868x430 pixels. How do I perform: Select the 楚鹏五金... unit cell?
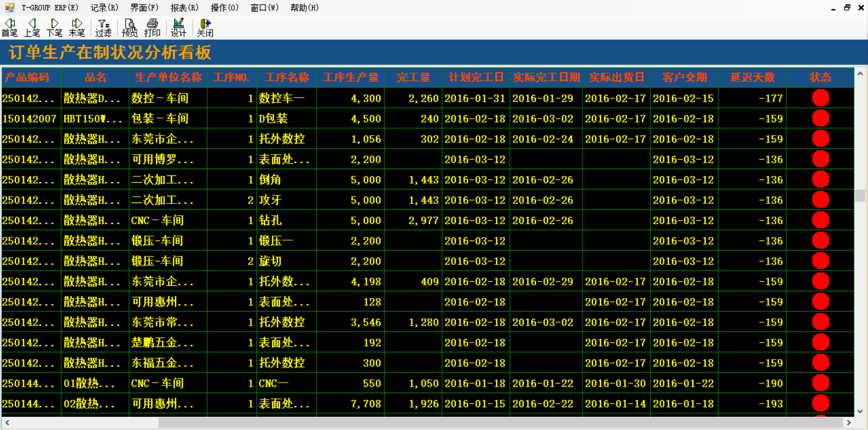pos(168,342)
